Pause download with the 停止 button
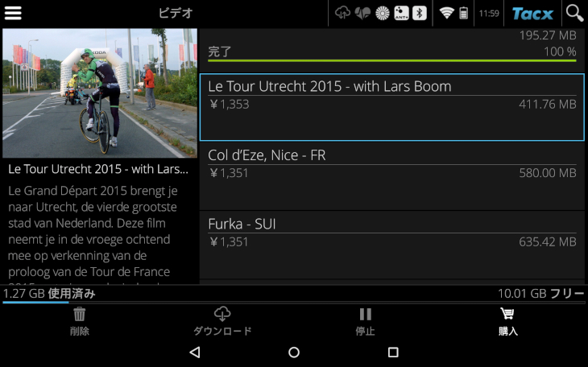Image resolution: width=588 pixels, height=367 pixels. (x=365, y=321)
